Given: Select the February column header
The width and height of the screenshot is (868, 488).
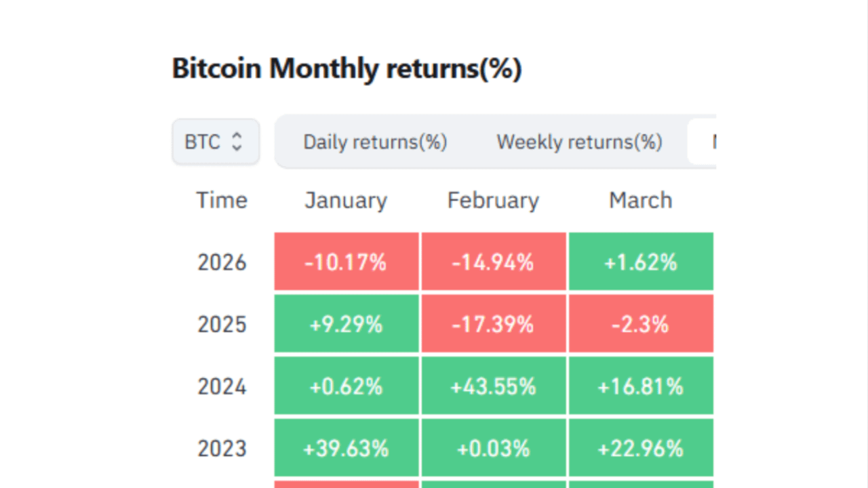Looking at the screenshot, I should click(x=493, y=200).
